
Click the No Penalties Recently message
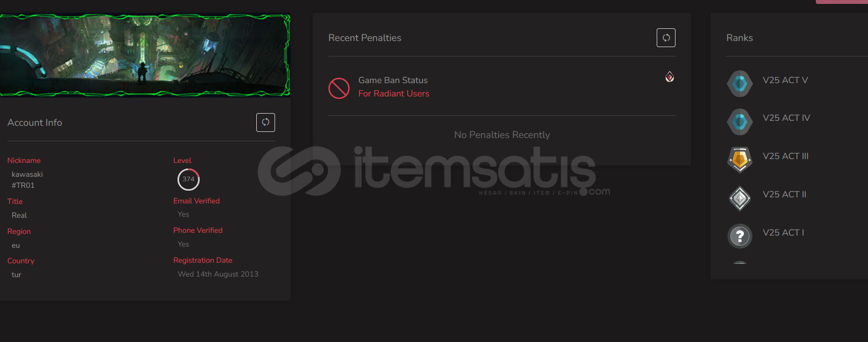coord(502,135)
